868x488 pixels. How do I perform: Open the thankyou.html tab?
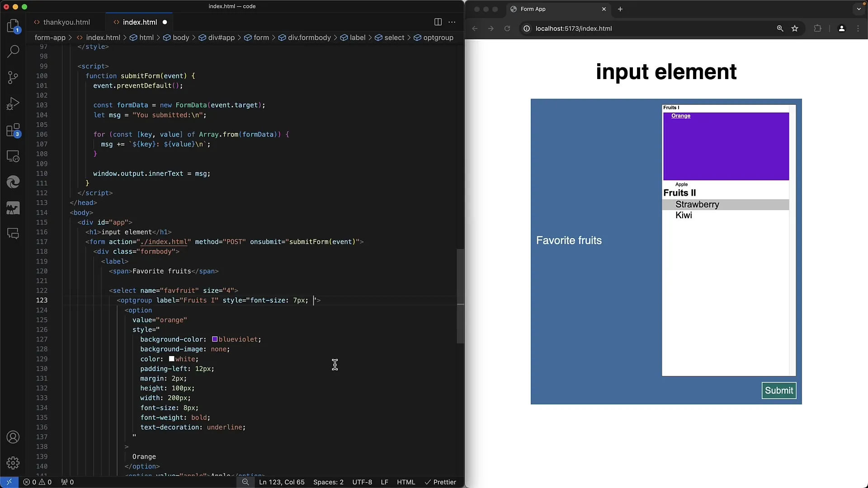(x=67, y=22)
